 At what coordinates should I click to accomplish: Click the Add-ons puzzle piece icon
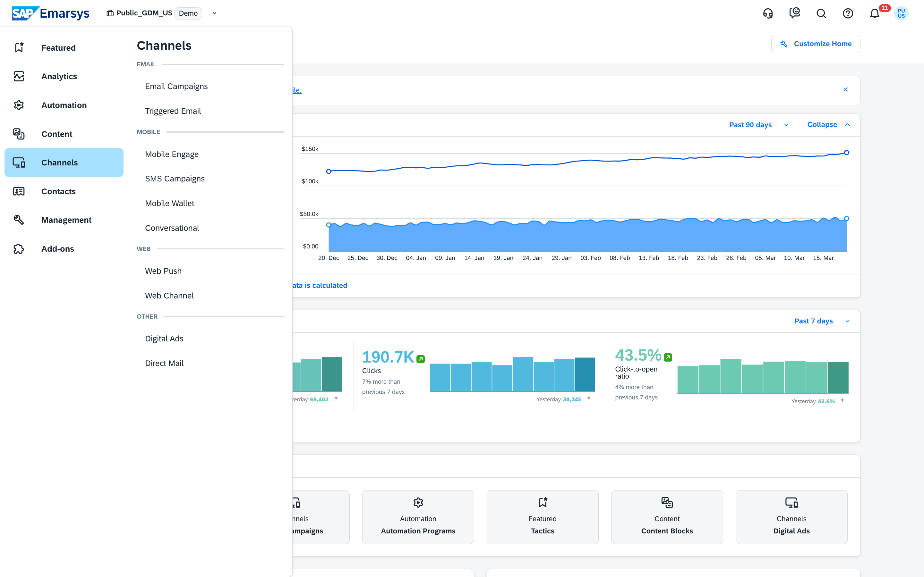[19, 249]
